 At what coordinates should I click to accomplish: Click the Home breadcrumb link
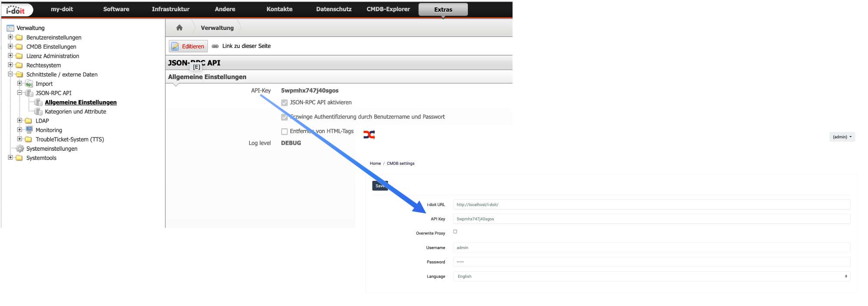(x=375, y=163)
